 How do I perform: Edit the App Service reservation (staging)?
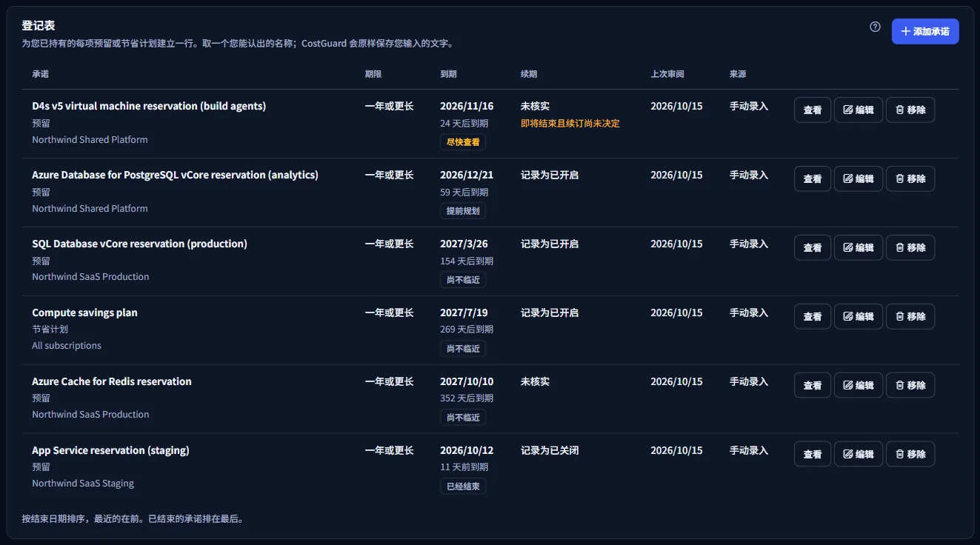859,454
